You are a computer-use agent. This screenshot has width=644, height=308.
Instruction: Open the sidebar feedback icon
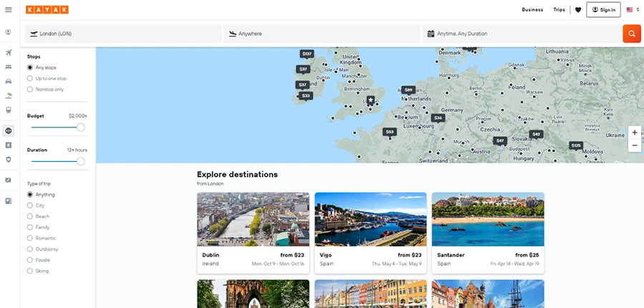coord(8,180)
